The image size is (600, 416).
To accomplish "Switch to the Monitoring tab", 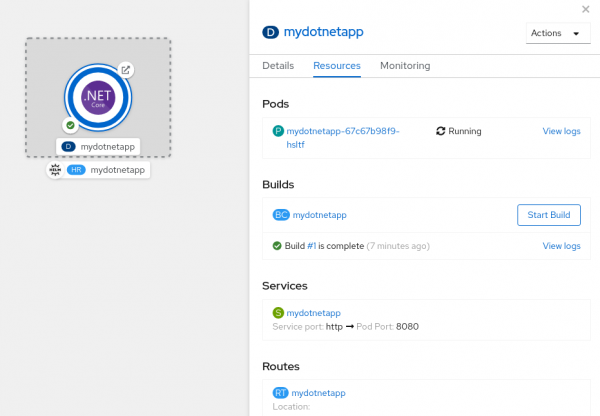I will click(x=405, y=66).
